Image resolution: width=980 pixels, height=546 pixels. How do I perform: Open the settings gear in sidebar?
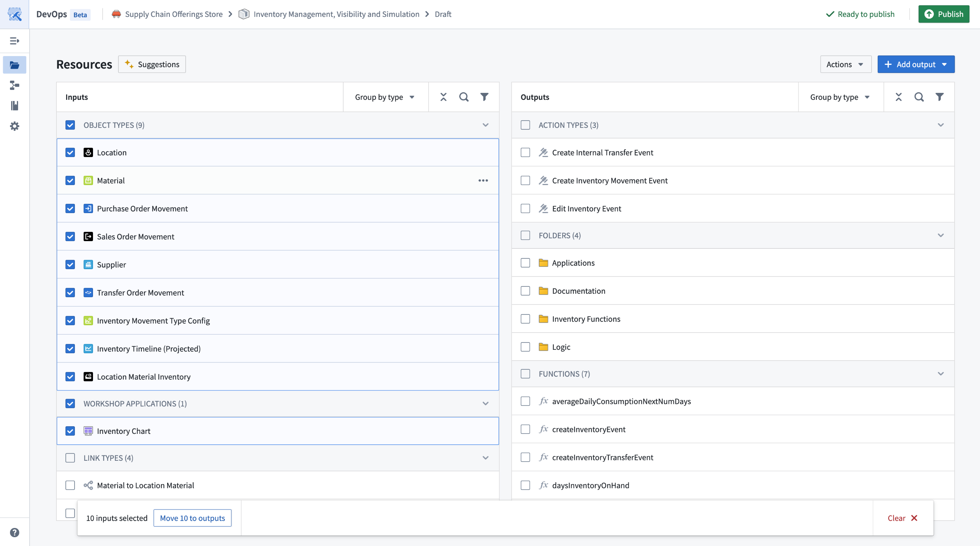coord(15,126)
